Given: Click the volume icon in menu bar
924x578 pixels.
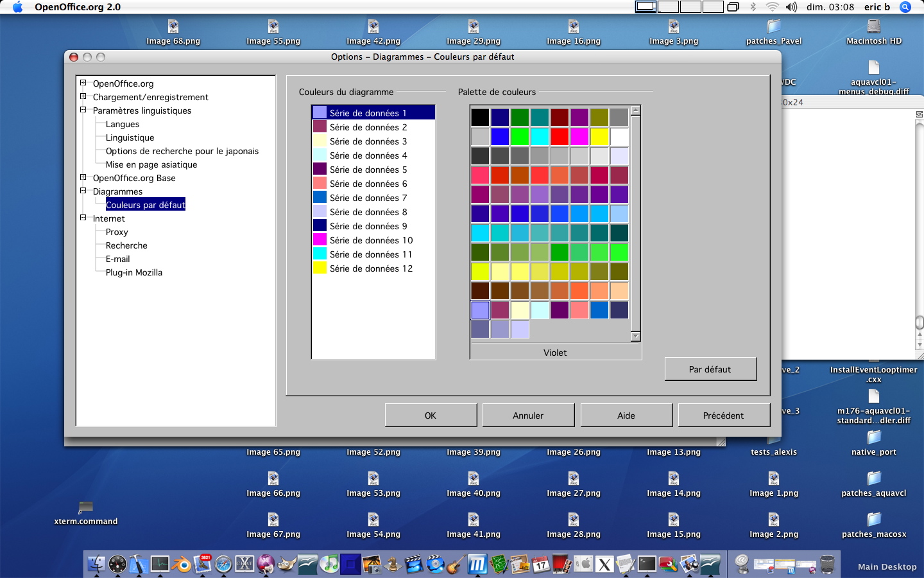Looking at the screenshot, I should (x=792, y=7).
